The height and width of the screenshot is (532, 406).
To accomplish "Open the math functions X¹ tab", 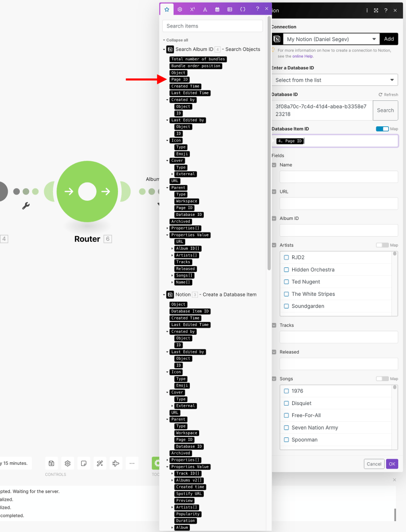I will pos(192,9).
